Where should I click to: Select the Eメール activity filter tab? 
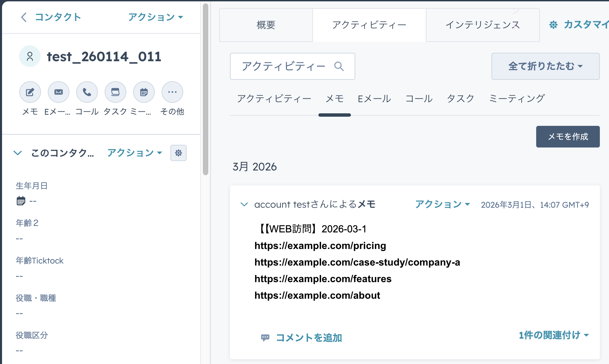tap(374, 99)
